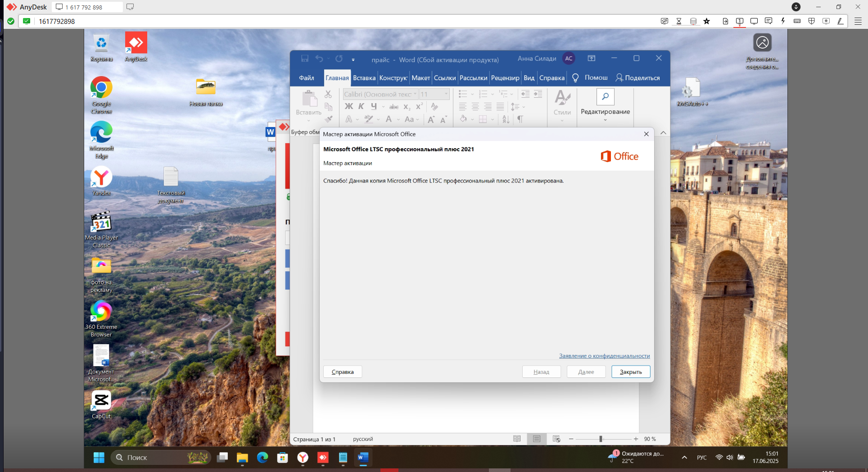Viewport: 868px width, 472px height.
Task: Click the Redo icon in Word title bar
Action: [x=339, y=59]
